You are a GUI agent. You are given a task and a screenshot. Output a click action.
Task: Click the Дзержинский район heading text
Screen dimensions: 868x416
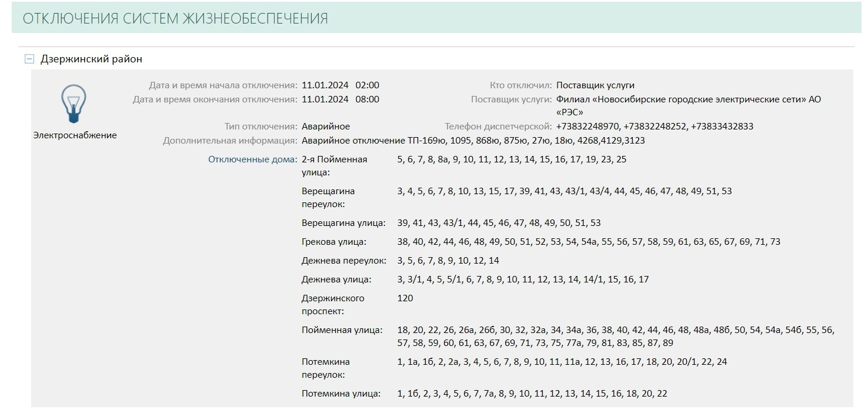click(x=91, y=59)
